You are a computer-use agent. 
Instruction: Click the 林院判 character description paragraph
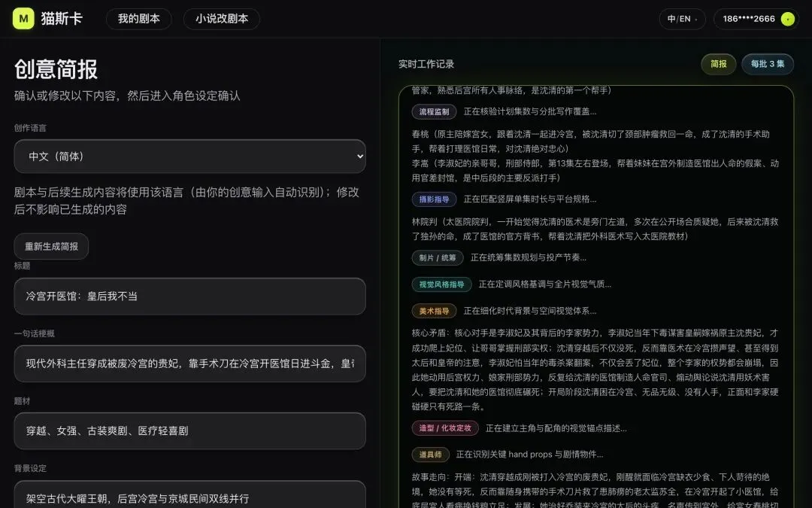595,229
